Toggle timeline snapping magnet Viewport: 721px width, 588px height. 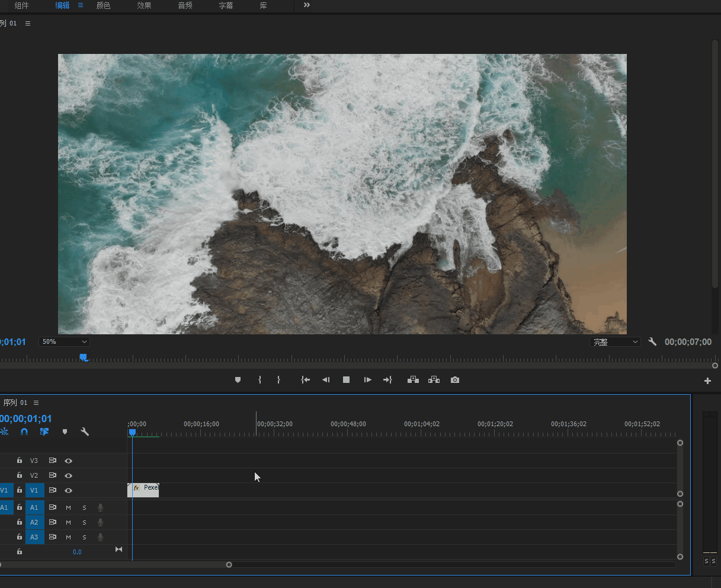click(x=24, y=432)
